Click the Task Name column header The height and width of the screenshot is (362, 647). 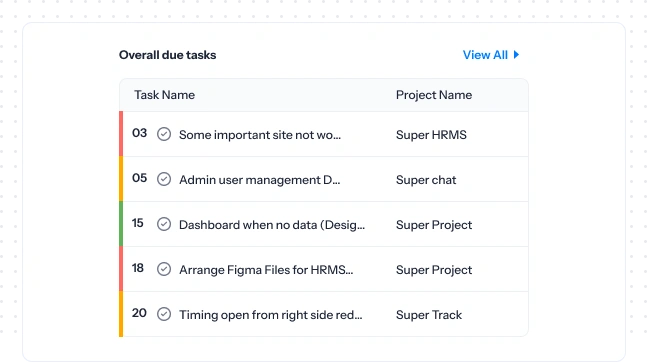[x=164, y=95]
